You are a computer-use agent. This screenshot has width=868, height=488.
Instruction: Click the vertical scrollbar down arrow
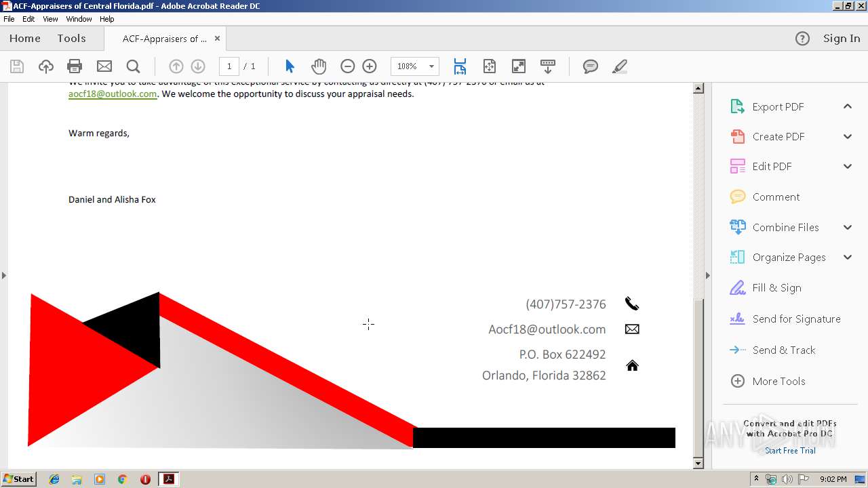tap(698, 464)
